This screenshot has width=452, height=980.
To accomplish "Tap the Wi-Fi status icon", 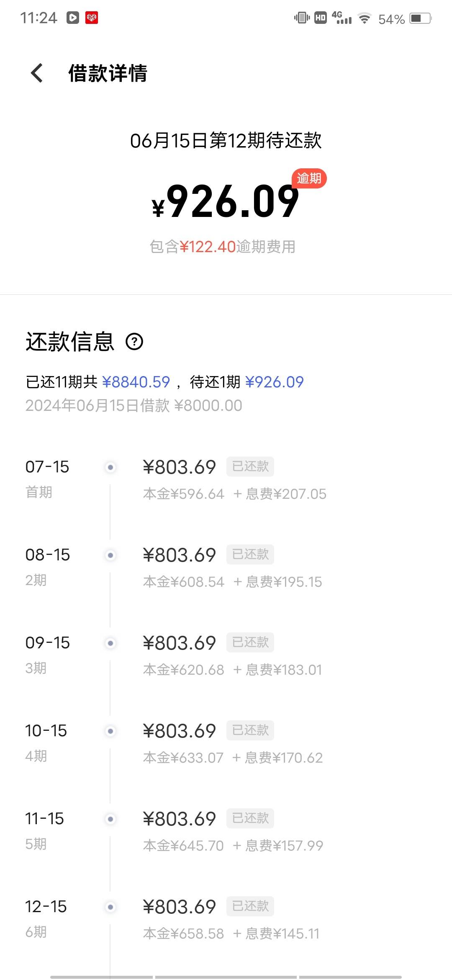I will pyautogui.click(x=365, y=18).
